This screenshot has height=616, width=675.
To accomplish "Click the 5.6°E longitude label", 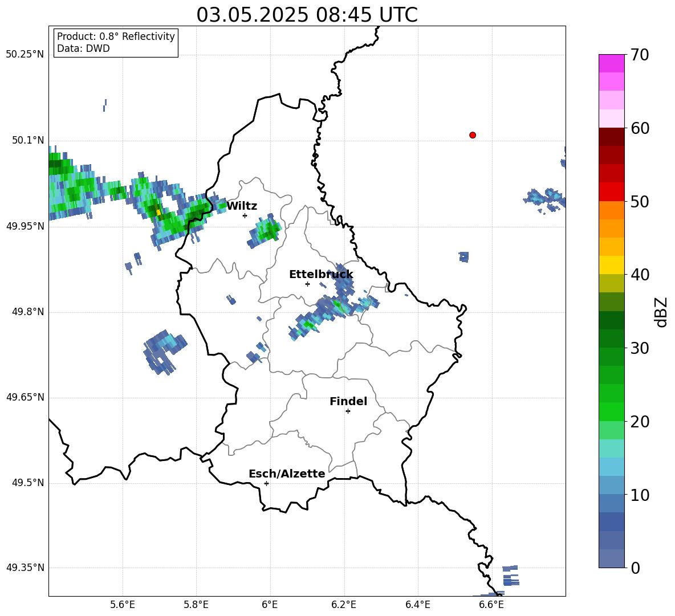I will coord(123,605).
